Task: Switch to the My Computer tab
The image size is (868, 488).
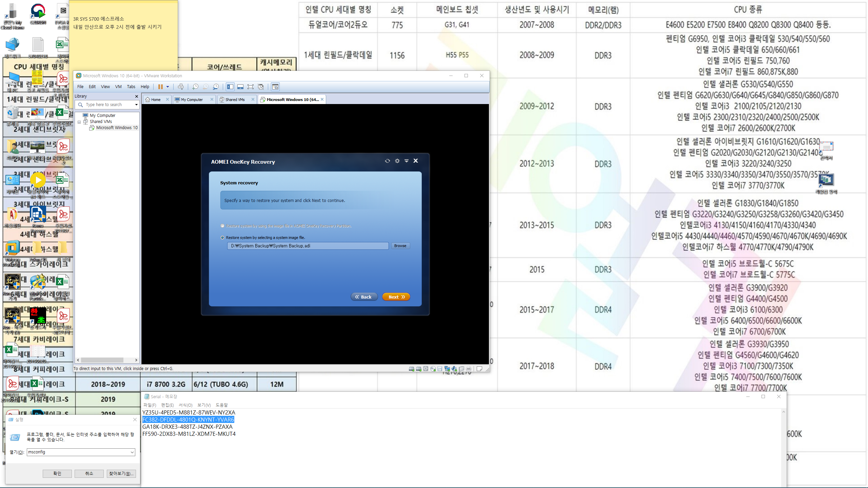Action: (190, 100)
